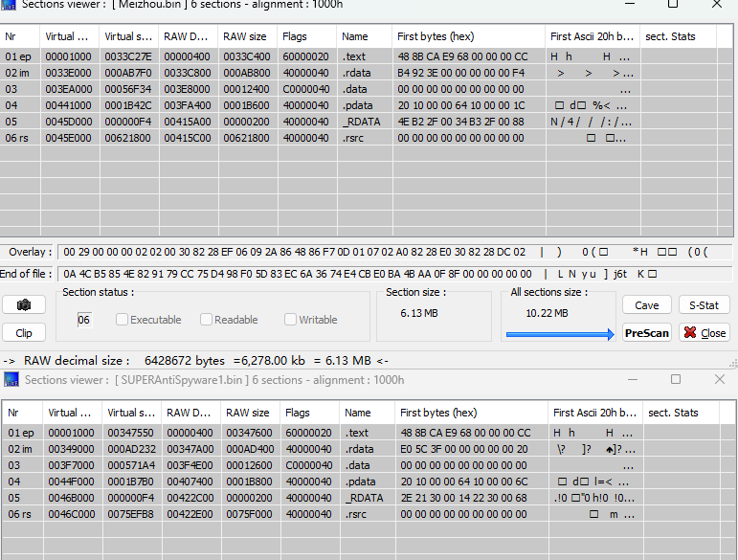The image size is (738, 560).
Task: Click sect. Stats column header in Meizhou.bin window
Action: (x=679, y=36)
